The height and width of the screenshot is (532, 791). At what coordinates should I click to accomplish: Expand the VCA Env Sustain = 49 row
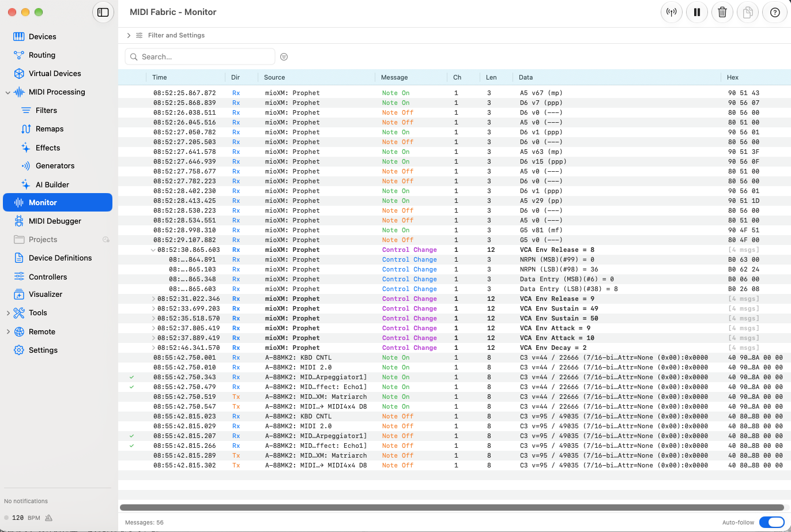(153, 308)
